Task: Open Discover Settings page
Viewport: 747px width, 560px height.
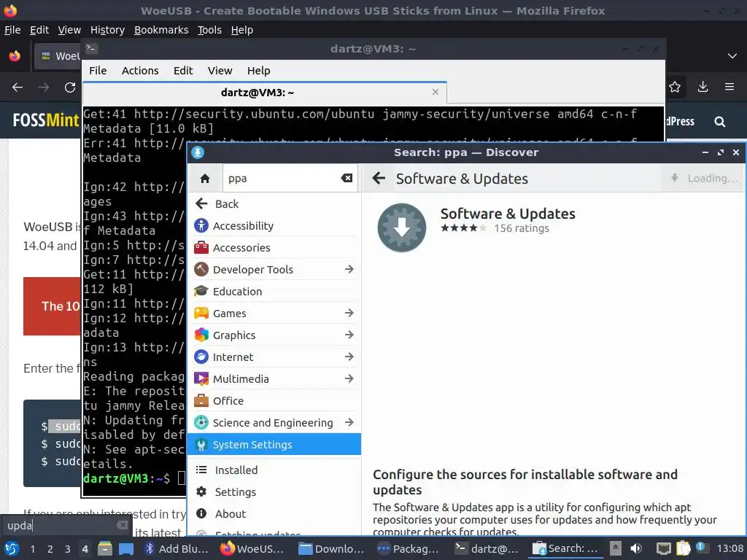Action: point(274,492)
